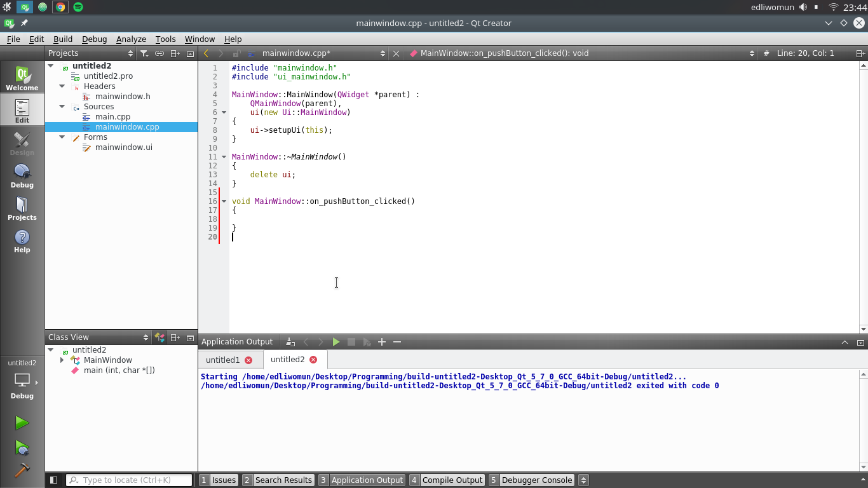Collapse the Sources folder
The height and width of the screenshot is (488, 868).
click(x=62, y=106)
